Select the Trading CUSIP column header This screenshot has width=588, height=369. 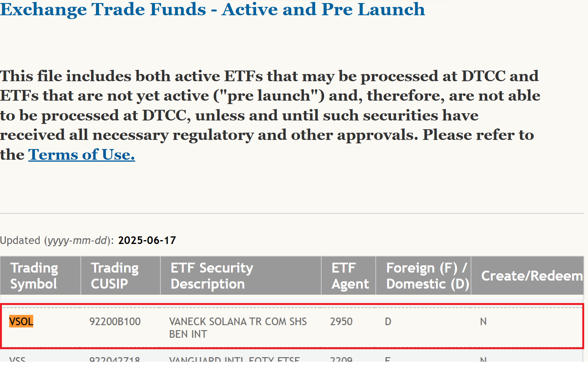[114, 276]
